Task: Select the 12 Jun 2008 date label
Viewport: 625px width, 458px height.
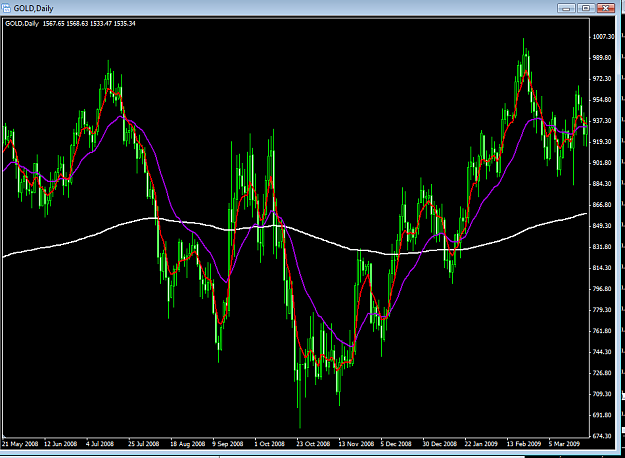Action: [61, 444]
